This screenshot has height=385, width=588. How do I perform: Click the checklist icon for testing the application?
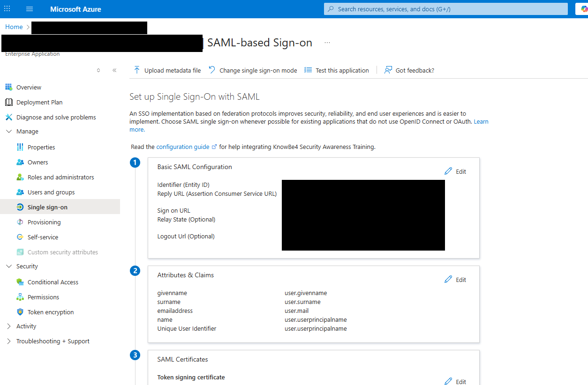pyautogui.click(x=308, y=70)
